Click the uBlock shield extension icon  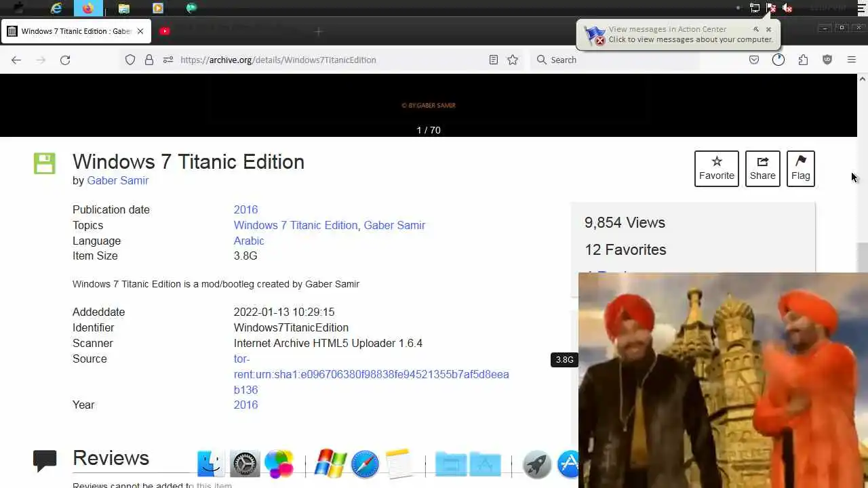[827, 60]
